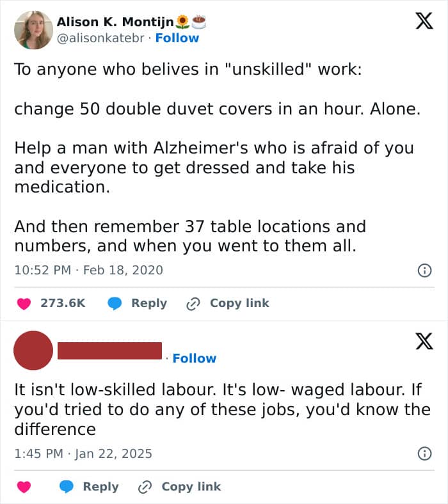Click the reply bubble icon on second tweet
The height and width of the screenshot is (504, 448).
pos(67,487)
